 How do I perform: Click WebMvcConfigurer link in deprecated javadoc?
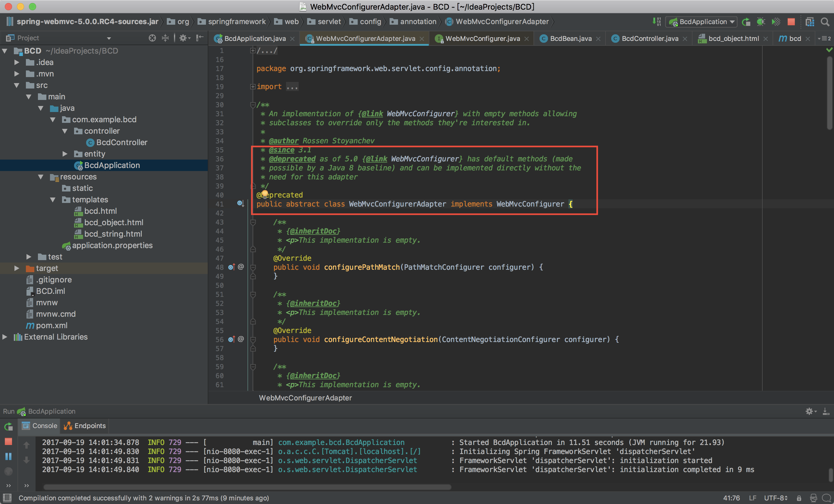425,159
